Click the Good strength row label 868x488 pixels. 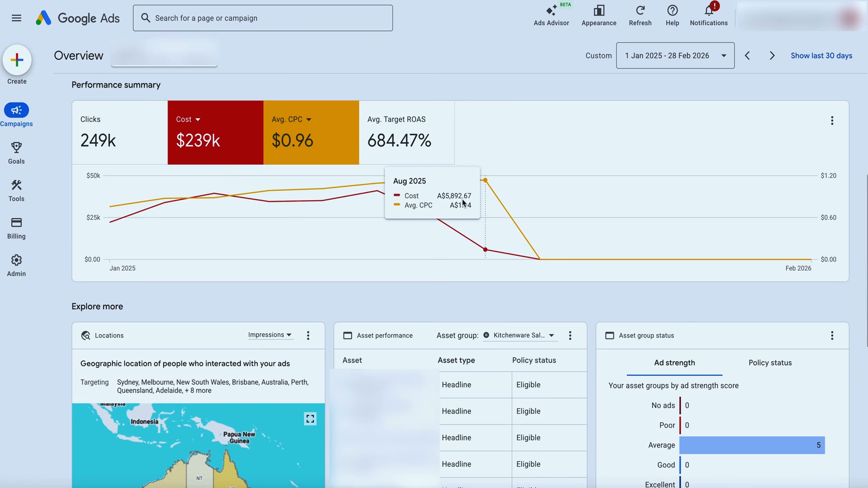tap(666, 465)
